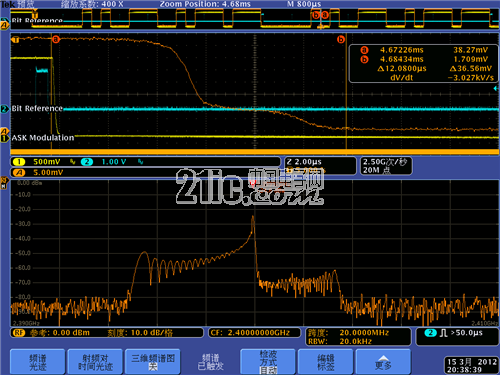Toggle 检波方式 detection method 自动 setting
The image size is (500, 375).
tap(268, 362)
